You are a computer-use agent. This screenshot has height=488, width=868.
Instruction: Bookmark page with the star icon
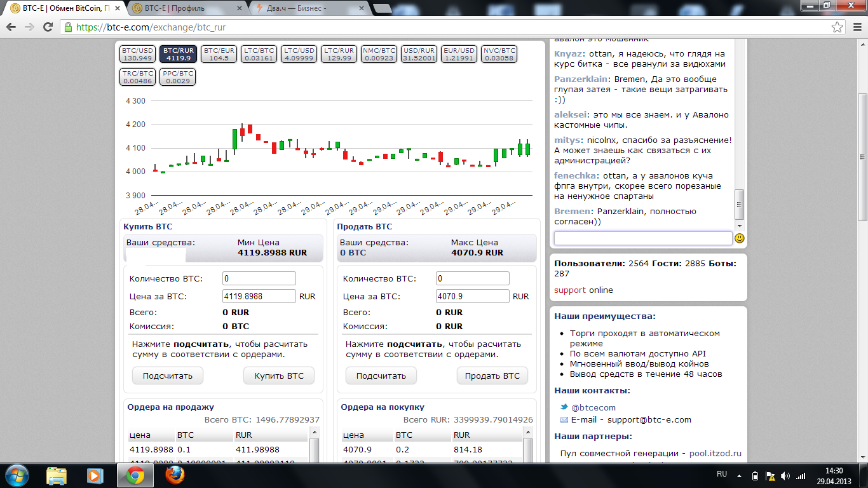[x=837, y=27]
